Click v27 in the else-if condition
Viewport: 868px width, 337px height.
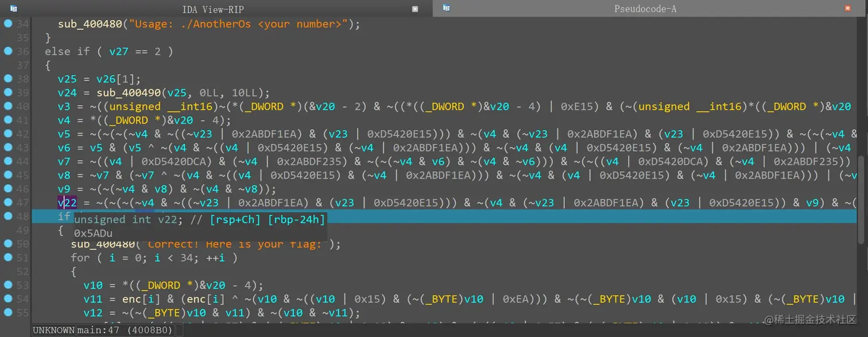(118, 52)
